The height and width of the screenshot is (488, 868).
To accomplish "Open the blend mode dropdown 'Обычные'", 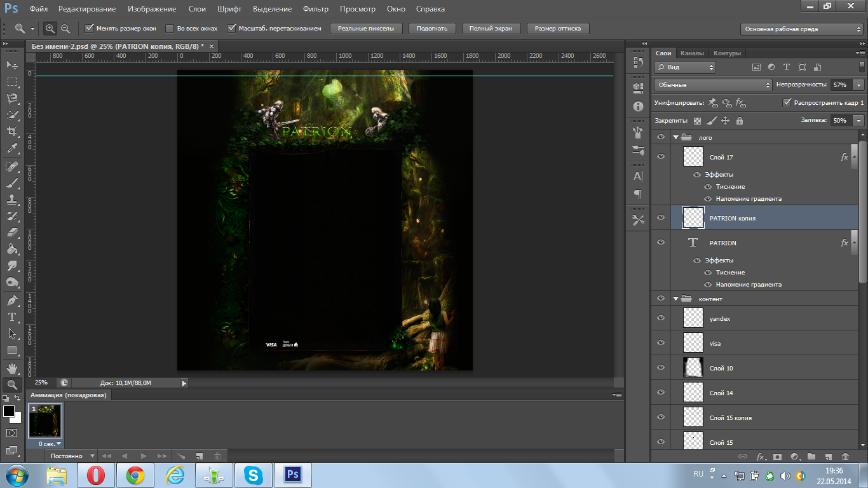I will 712,85.
